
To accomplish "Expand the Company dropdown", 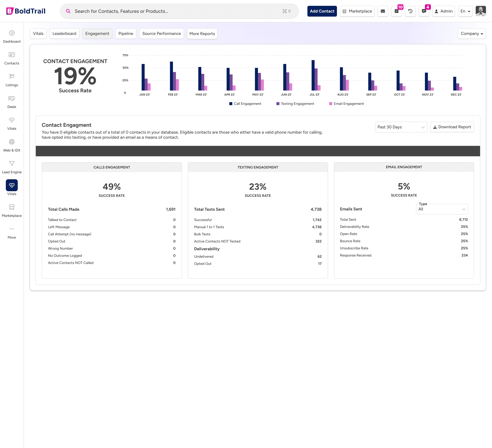I will (471, 33).
